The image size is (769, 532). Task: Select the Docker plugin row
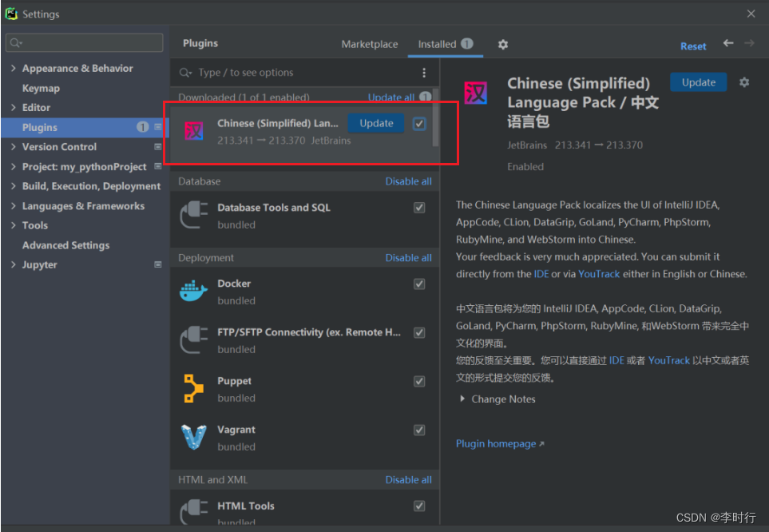(x=304, y=292)
